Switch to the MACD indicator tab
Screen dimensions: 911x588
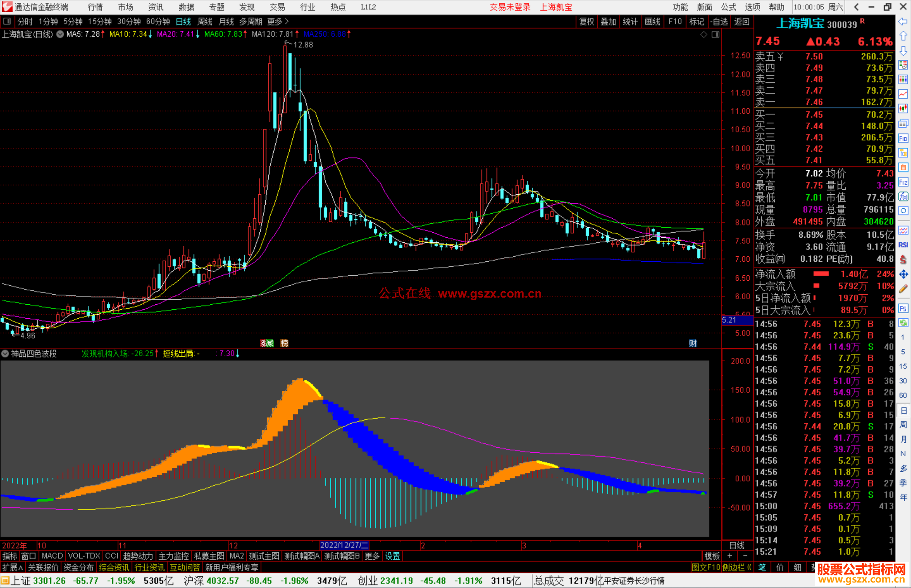pos(52,556)
